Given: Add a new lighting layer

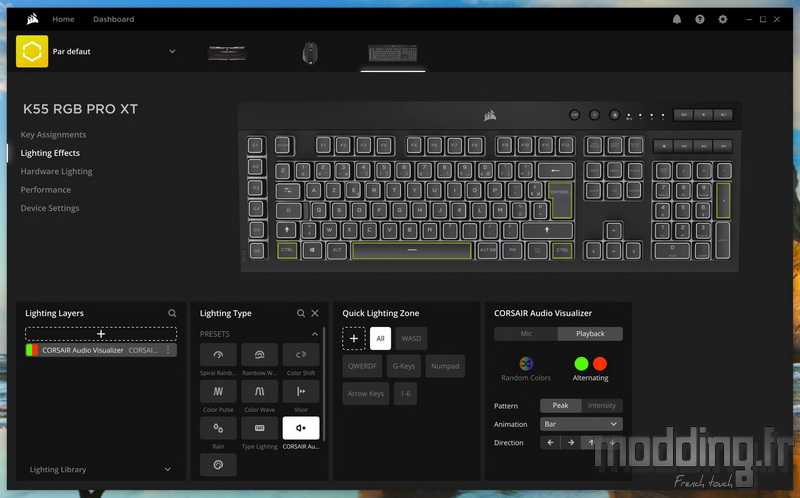Looking at the screenshot, I should (101, 334).
